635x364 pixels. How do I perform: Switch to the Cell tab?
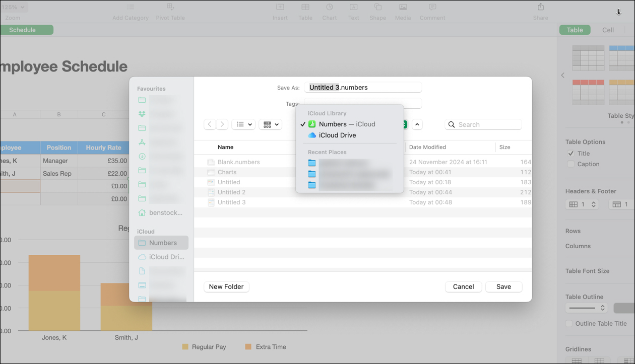tap(608, 30)
